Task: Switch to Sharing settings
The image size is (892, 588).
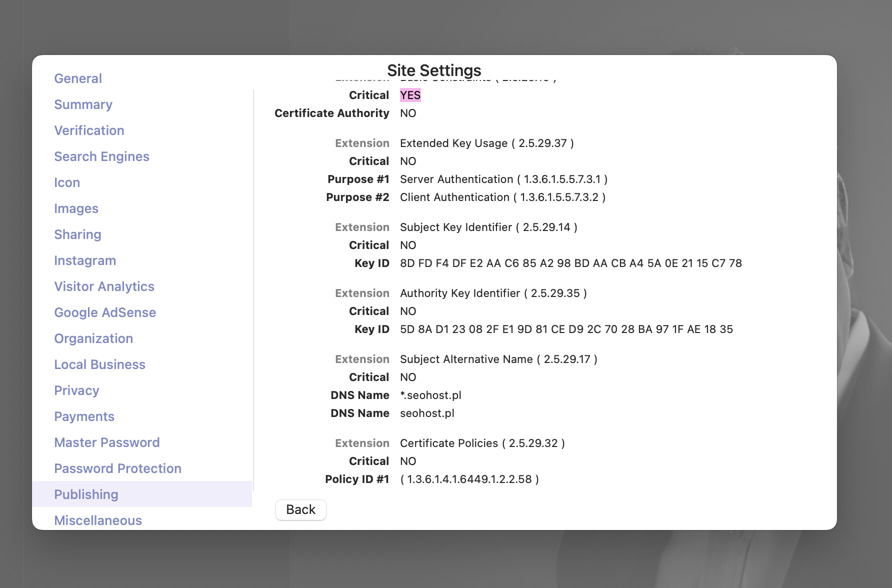Action: (77, 234)
